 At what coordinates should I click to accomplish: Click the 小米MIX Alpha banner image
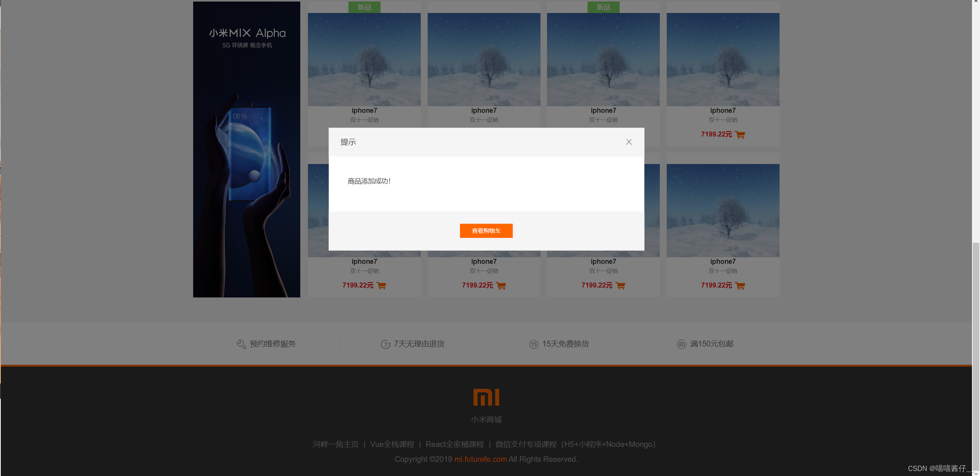247,149
